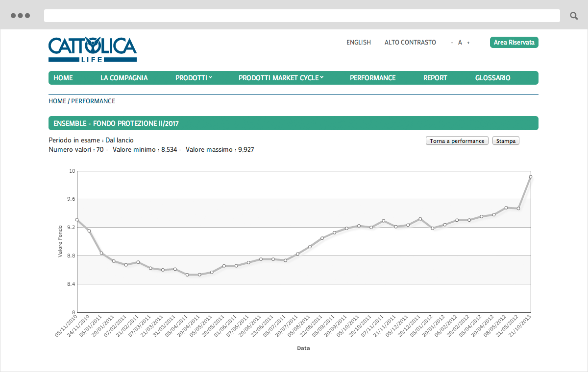Click the browser address bar

pyautogui.click(x=302, y=16)
